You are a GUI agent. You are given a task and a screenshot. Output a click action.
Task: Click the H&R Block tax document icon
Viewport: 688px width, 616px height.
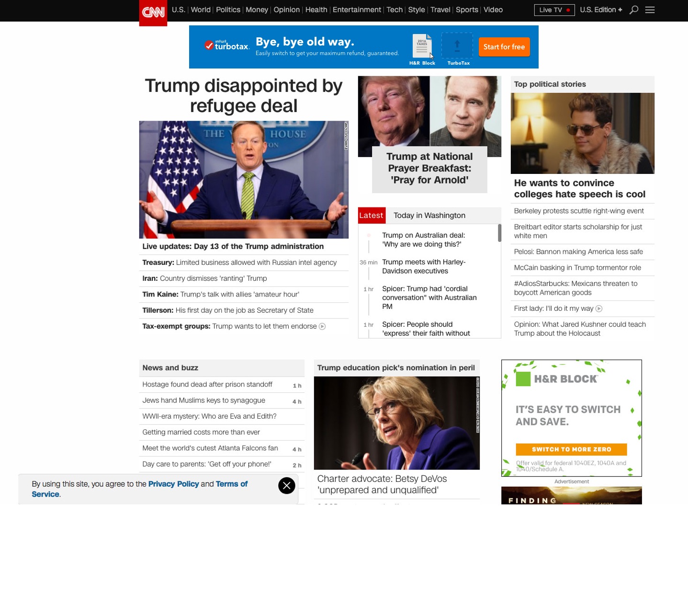click(x=422, y=45)
